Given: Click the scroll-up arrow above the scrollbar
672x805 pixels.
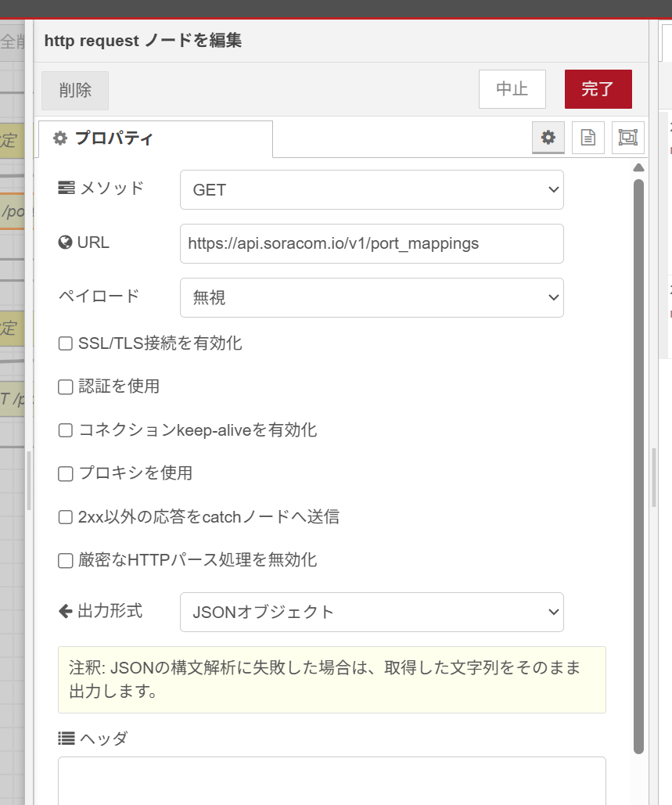Looking at the screenshot, I should (x=638, y=167).
